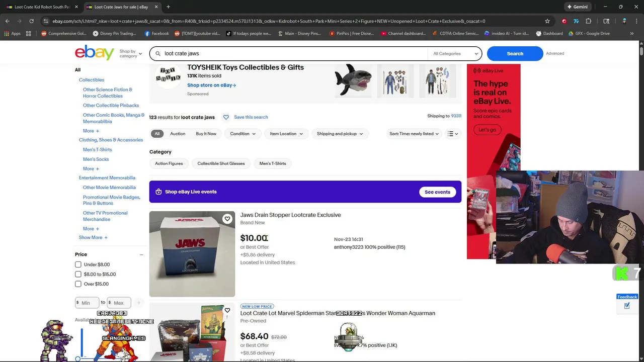
Task: Filter by Men's T-Shirts category chip
Action: pyautogui.click(x=273, y=163)
